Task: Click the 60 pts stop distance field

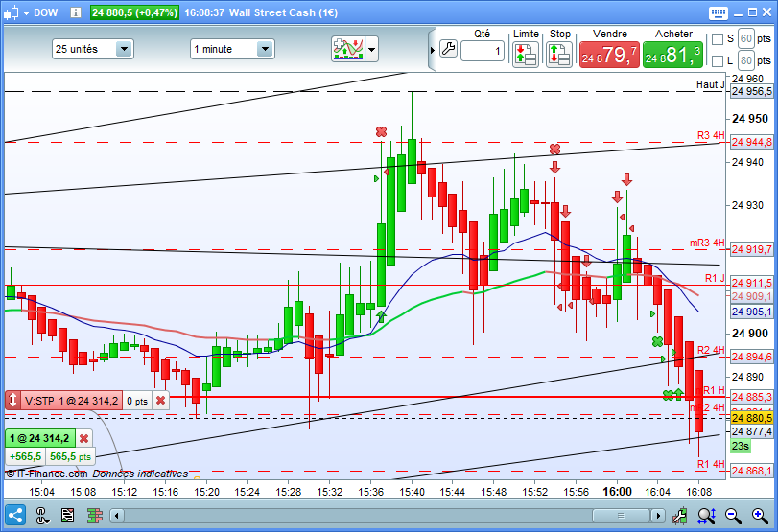Action: [746, 38]
